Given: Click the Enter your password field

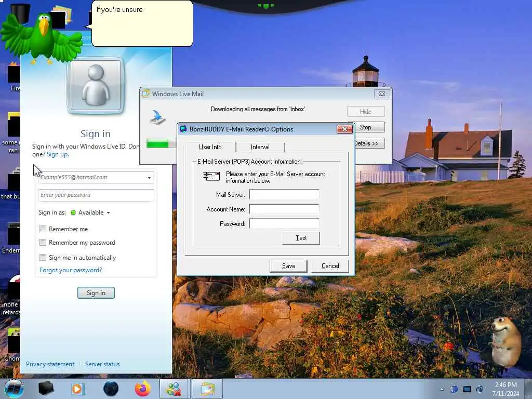Looking at the screenshot, I should click(x=96, y=195).
